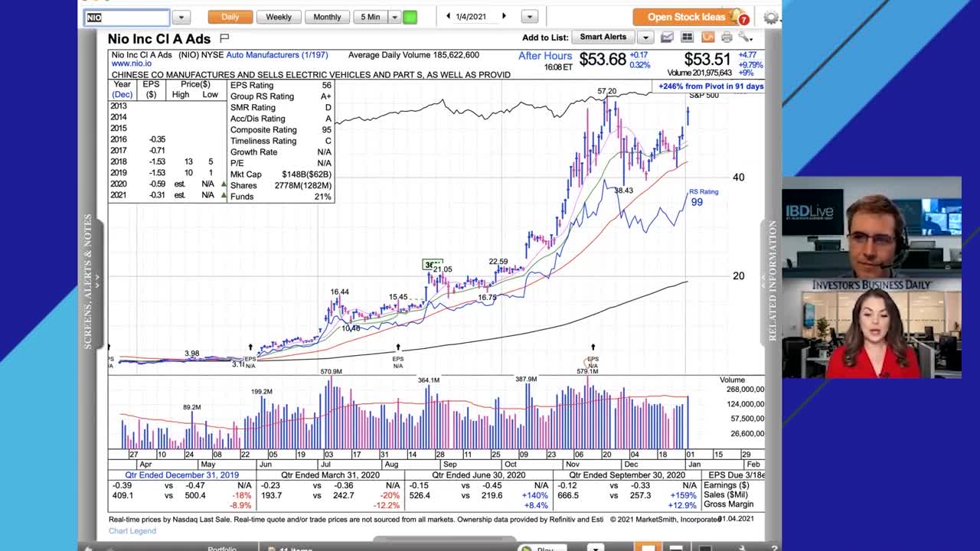Click the Sales +159% value

[684, 496]
